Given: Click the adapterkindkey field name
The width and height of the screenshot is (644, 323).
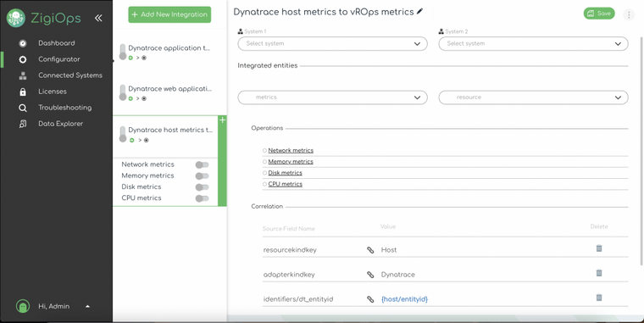Looking at the screenshot, I should pyautogui.click(x=289, y=275).
